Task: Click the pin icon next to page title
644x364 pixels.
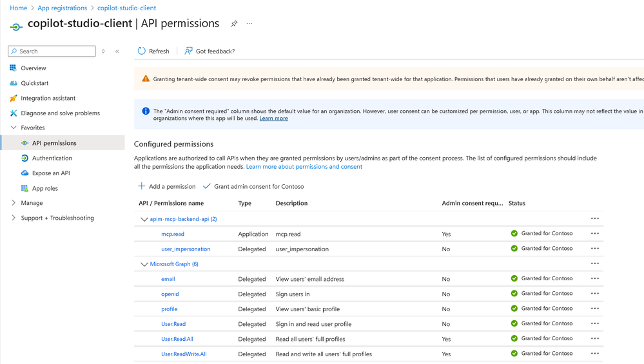Action: [234, 24]
